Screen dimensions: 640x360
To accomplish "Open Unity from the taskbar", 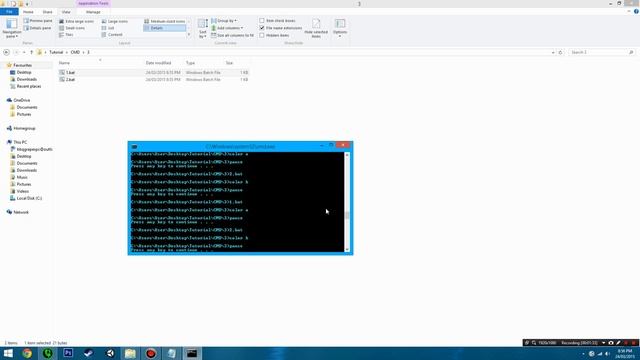I will click(x=109, y=353).
